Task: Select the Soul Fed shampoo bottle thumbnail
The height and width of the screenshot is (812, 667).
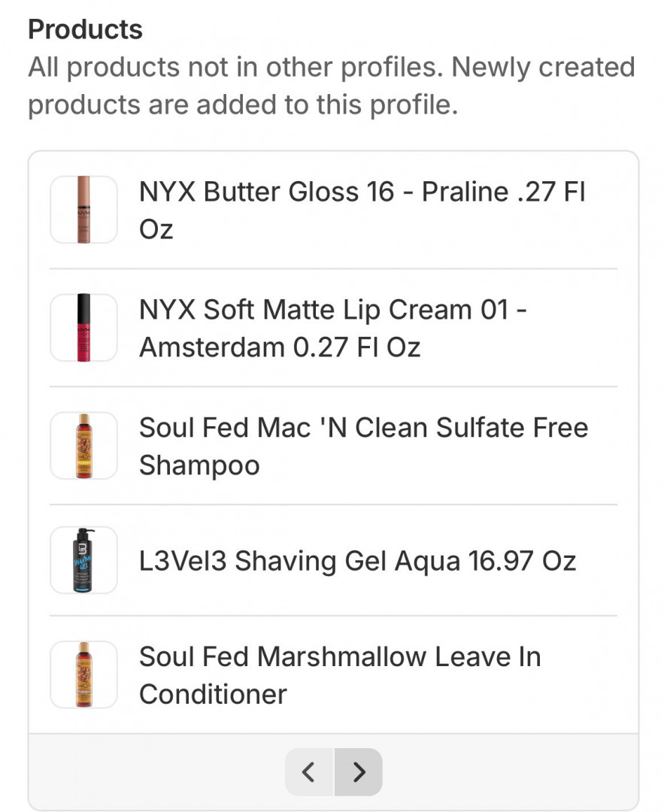Action: pos(83,446)
